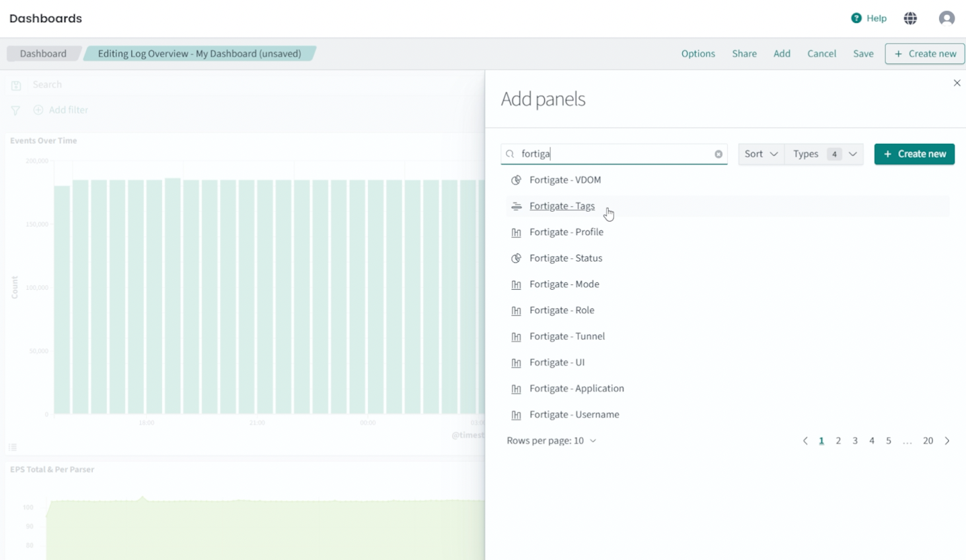The width and height of the screenshot is (966, 560).
Task: Click bar chart icon for Fortigate - Application
Action: [x=517, y=389]
